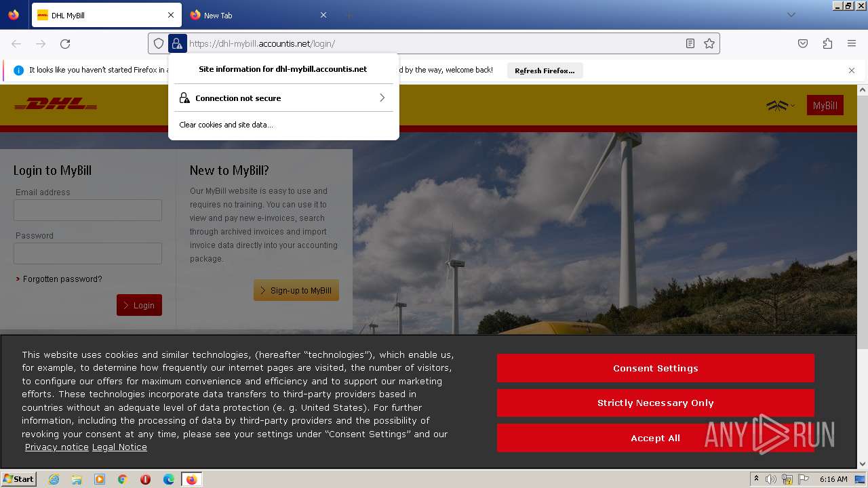Click the show desktop icon
Image resolution: width=868 pixels, height=488 pixels.
tap(860, 479)
